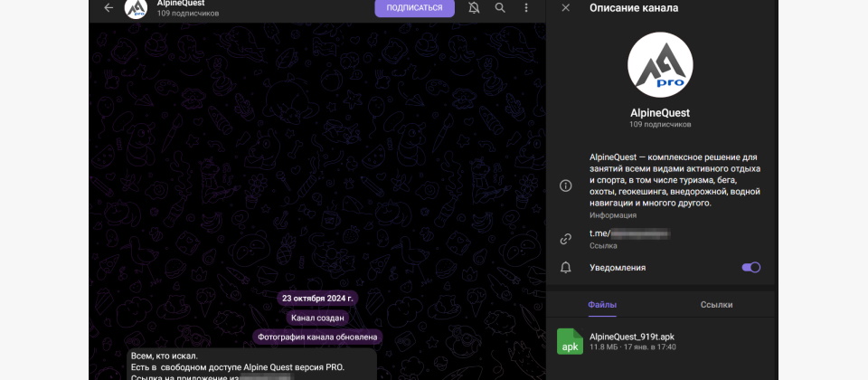Close the Описание канала panel

tap(565, 8)
